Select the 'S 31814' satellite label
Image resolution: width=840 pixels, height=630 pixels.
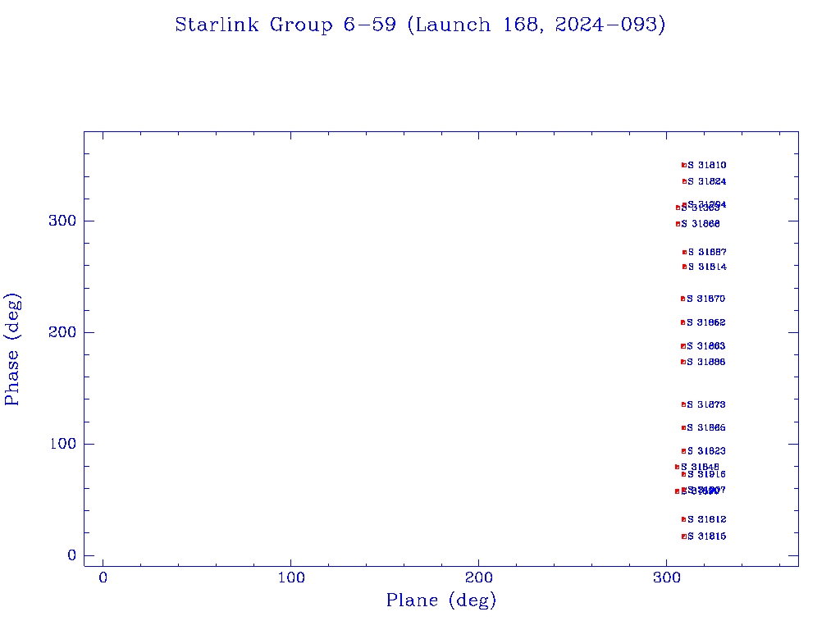tap(708, 267)
